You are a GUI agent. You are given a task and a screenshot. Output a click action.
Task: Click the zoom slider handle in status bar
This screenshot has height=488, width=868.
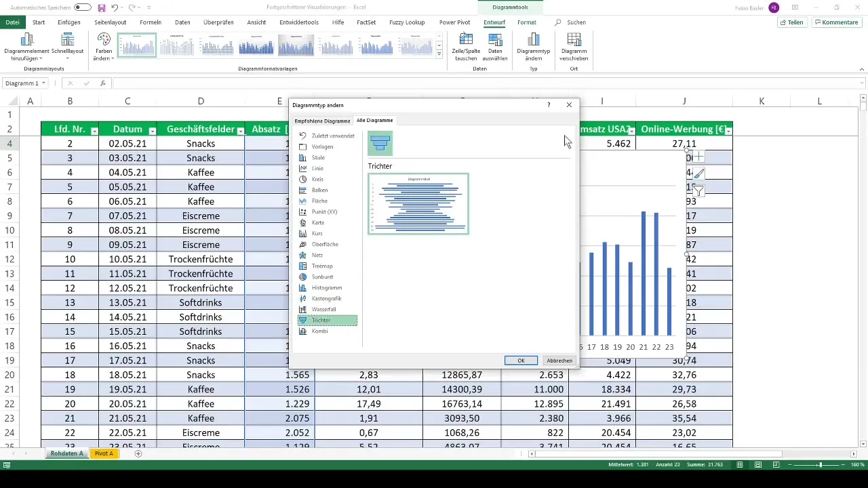[820, 465]
